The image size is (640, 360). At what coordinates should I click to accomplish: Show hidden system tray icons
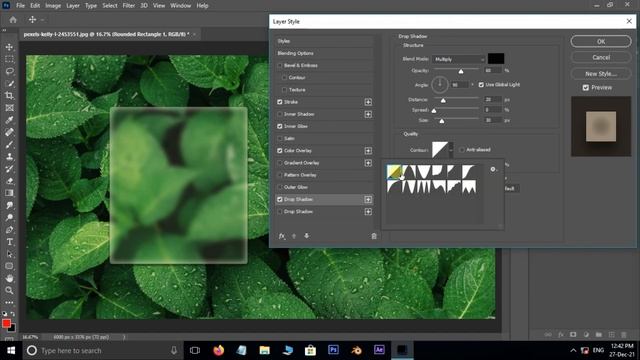(x=573, y=350)
